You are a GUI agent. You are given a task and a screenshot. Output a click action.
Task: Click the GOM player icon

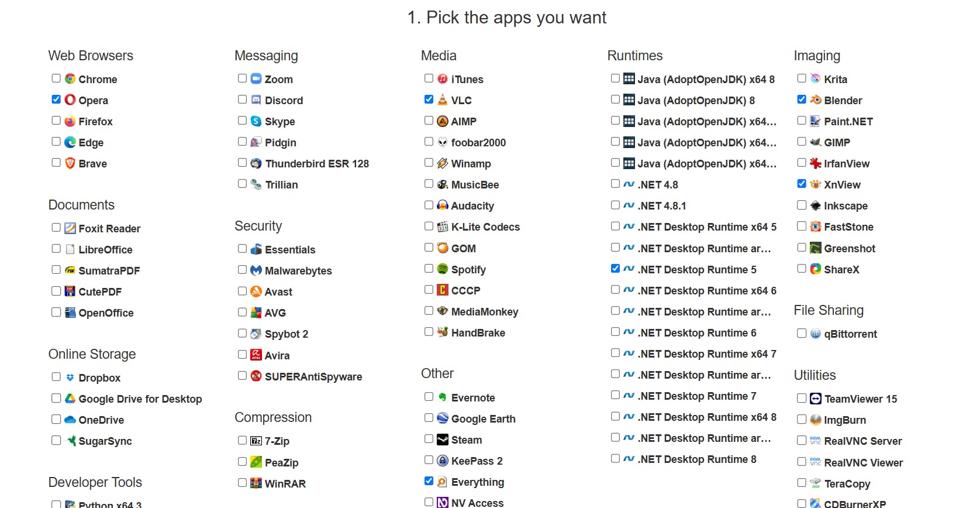tap(443, 248)
